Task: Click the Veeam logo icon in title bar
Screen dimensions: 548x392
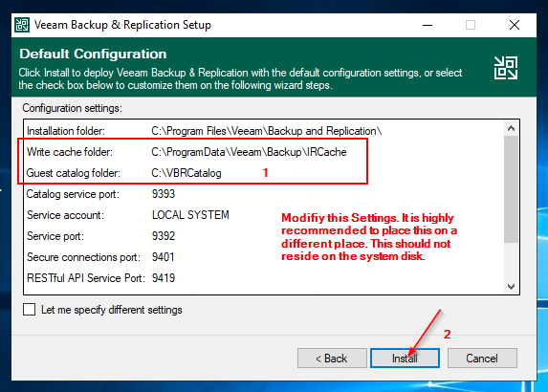Action: (22, 25)
